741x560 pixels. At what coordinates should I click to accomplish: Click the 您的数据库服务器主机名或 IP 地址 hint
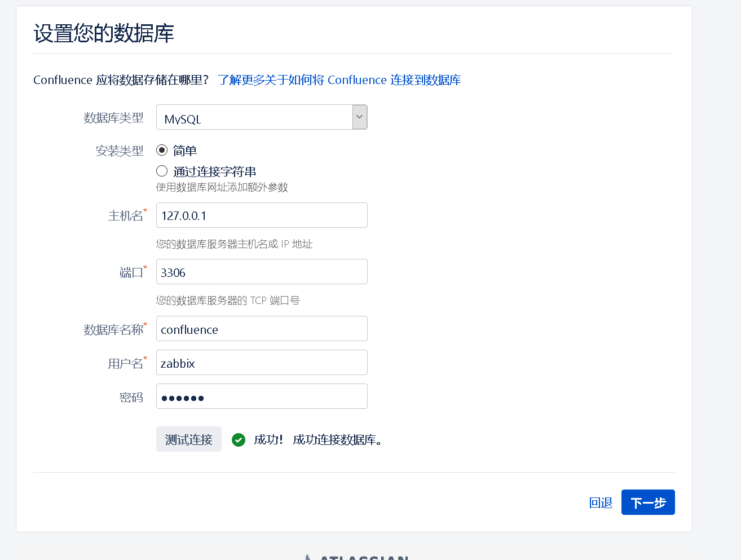pos(235,244)
